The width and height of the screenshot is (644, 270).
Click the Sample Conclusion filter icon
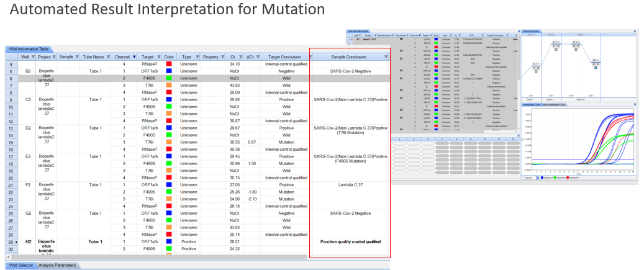(385, 57)
